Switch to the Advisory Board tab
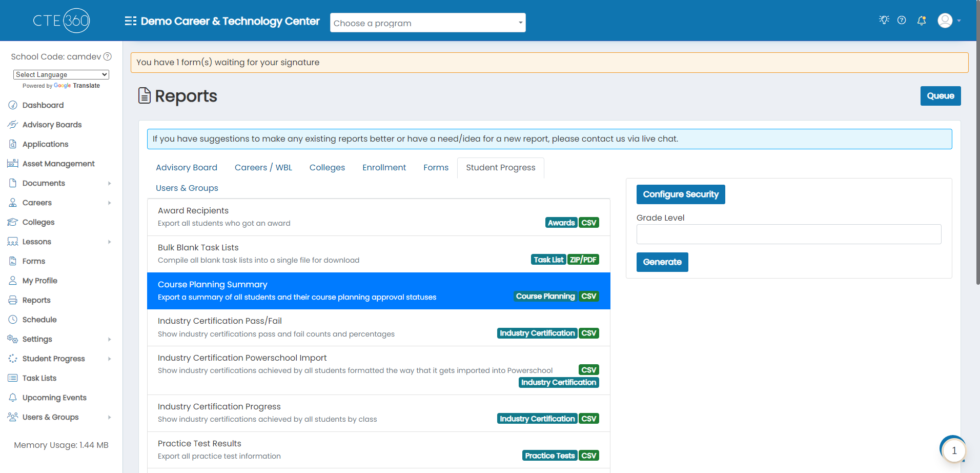 coord(187,168)
